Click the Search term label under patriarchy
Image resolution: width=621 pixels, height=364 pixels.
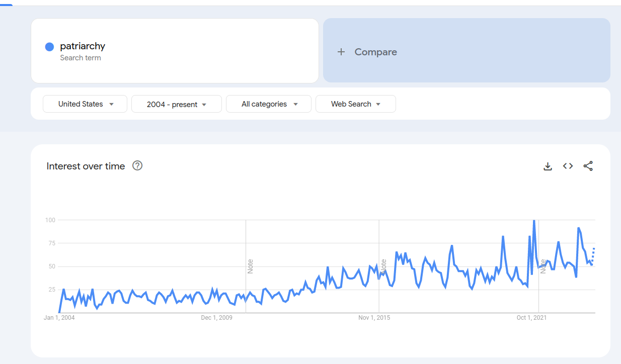(81, 58)
